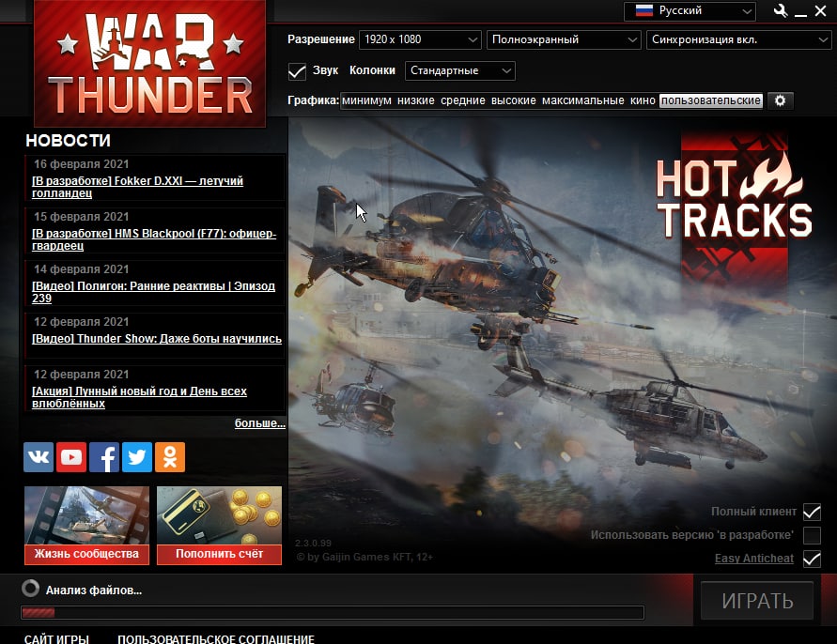Open the ПОЛЬЗОВАТЕЛЬСКОЕ СОГЛАШЕНИЕ link
Screen dimensions: 837x644
coord(216,638)
